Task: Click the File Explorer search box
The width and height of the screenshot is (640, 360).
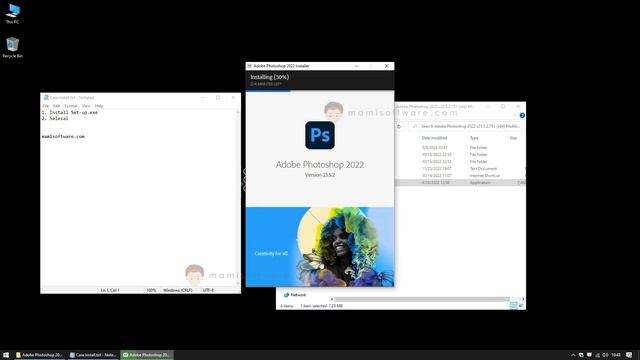Action: 465,127
